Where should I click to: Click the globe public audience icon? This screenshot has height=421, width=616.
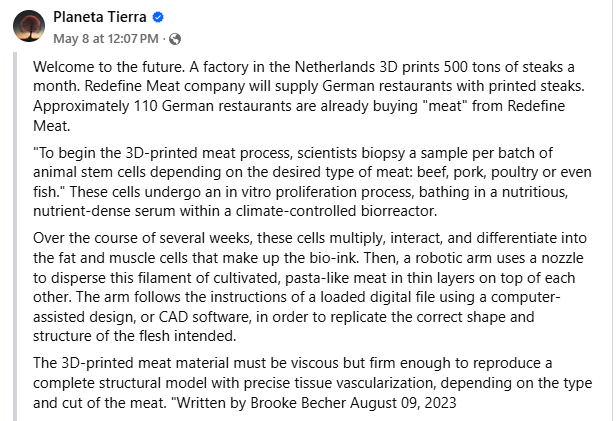[x=175, y=39]
